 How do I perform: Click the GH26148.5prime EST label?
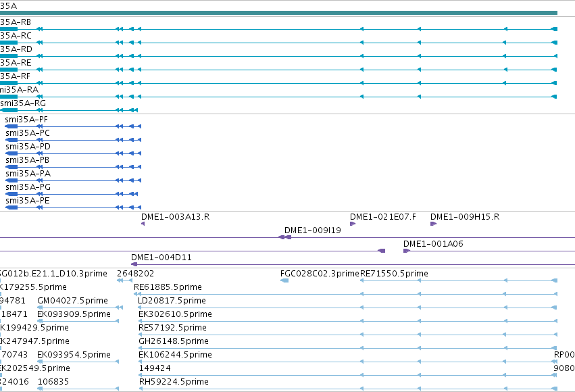point(174,341)
